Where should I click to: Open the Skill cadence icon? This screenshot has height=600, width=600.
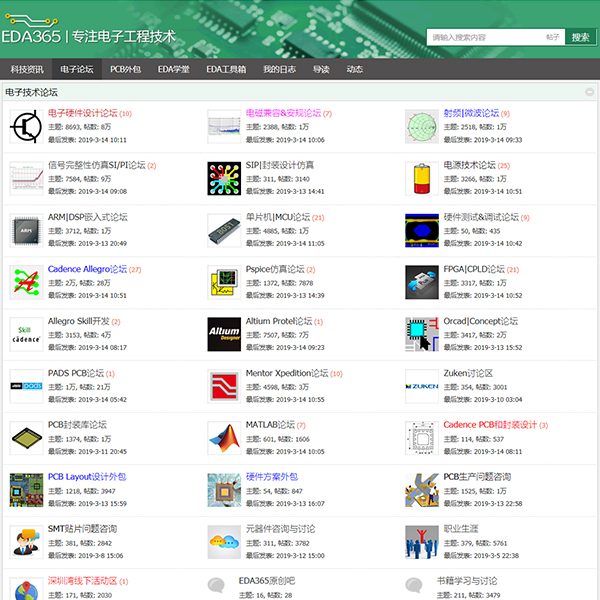click(x=26, y=334)
